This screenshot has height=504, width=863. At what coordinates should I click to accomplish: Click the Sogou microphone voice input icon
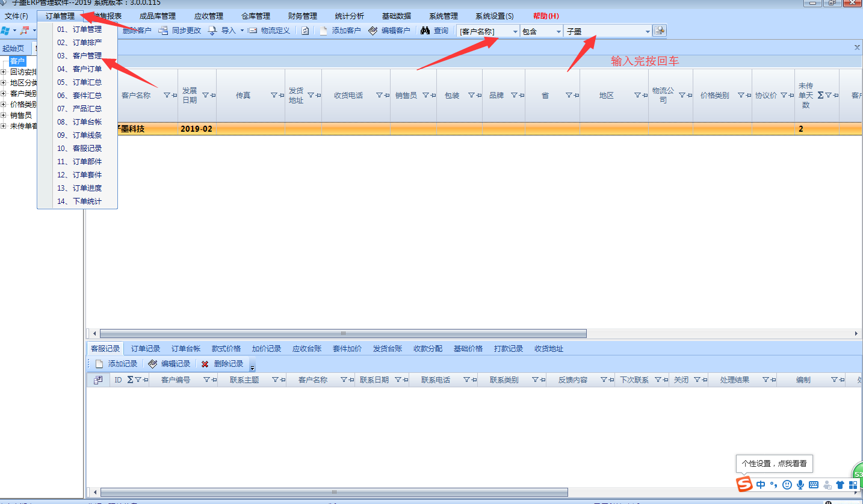point(800,485)
